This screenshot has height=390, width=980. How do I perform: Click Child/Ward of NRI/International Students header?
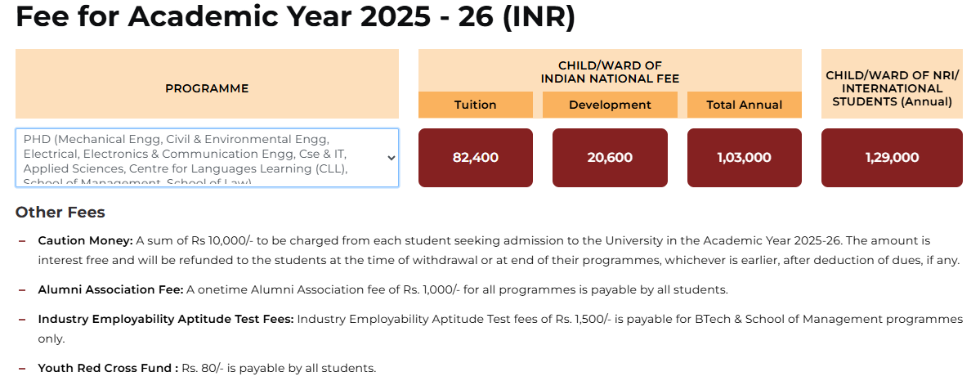point(892,88)
